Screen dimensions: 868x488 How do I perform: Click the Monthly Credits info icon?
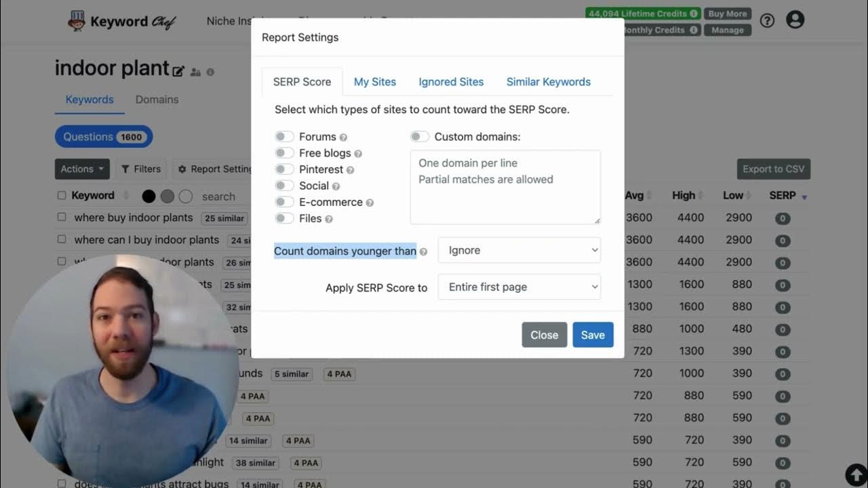pos(694,30)
